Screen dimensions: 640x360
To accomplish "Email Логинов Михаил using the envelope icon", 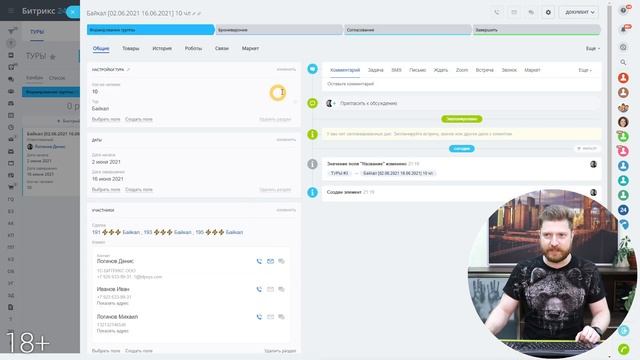I will click(270, 317).
